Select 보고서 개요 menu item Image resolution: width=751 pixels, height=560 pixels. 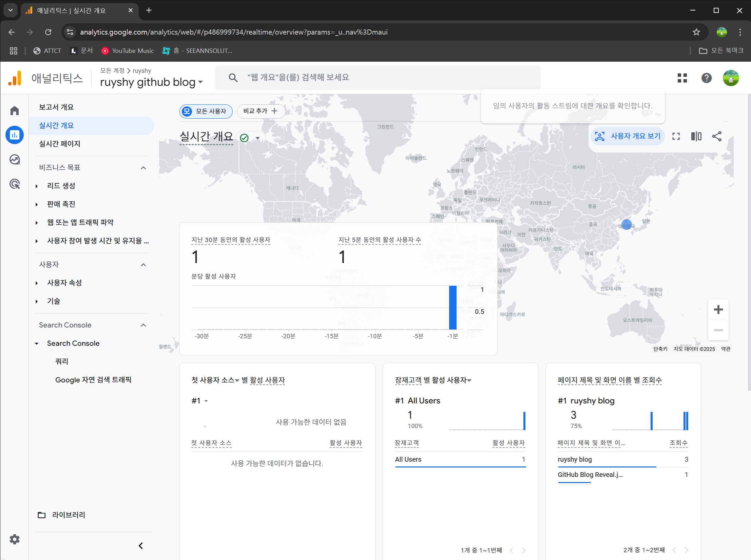[56, 107]
